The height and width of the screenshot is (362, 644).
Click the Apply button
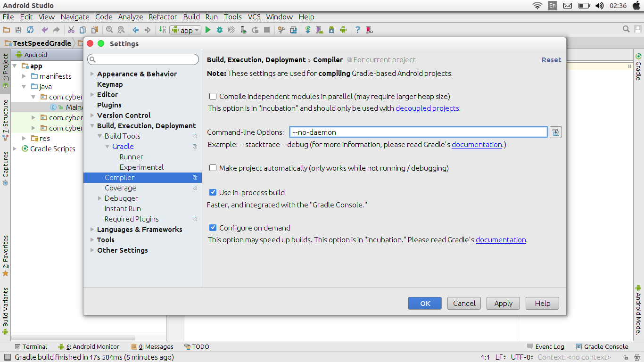(x=504, y=303)
